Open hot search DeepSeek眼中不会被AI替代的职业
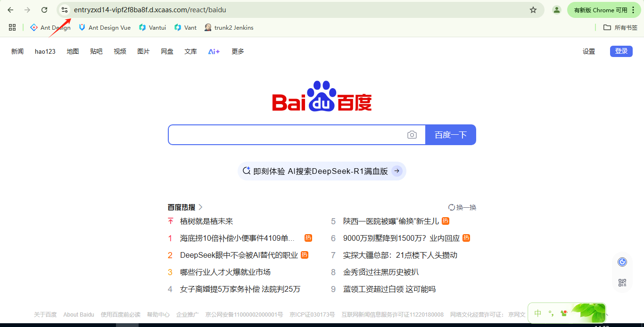Viewport: 644px width, 327px height. 239,255
